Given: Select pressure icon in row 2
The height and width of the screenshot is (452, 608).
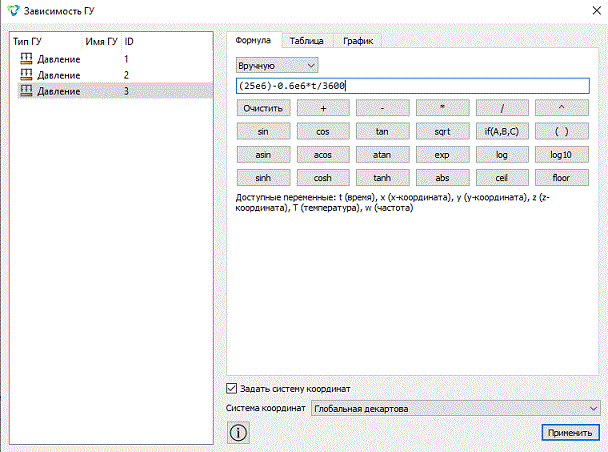Looking at the screenshot, I should point(26,74).
